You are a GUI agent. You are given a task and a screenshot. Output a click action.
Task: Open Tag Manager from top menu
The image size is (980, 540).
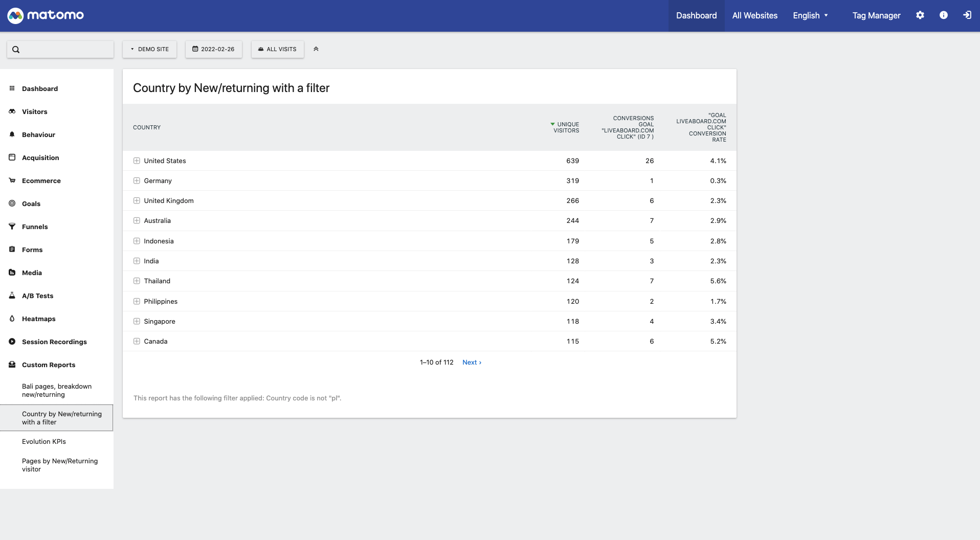pos(876,15)
